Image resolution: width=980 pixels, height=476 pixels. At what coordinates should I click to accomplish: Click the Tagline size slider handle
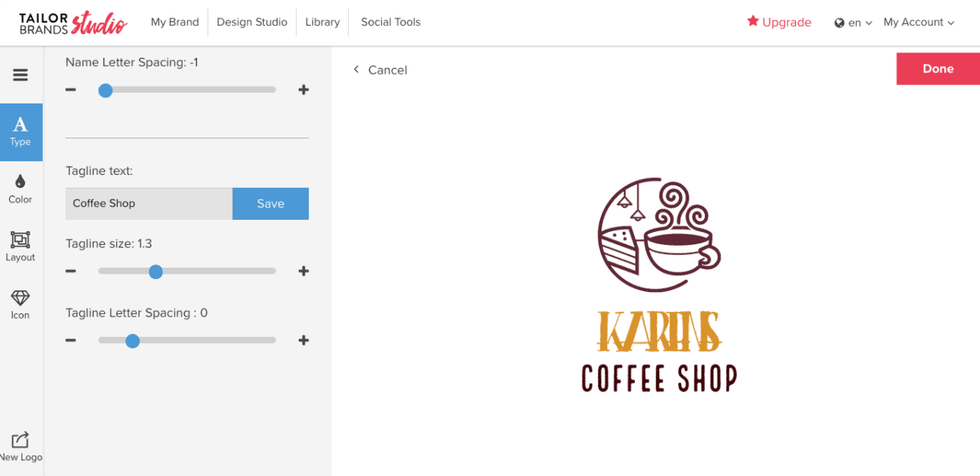coord(156,271)
